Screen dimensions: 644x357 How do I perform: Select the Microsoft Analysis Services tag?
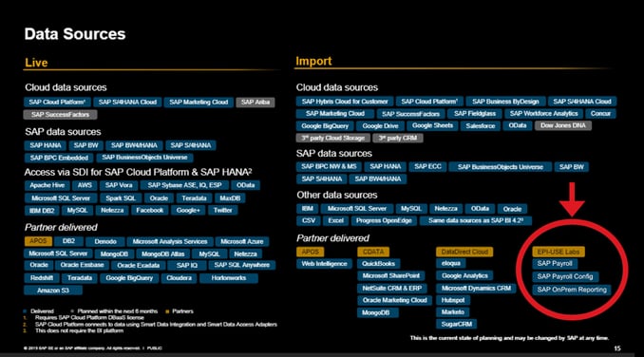pos(170,242)
